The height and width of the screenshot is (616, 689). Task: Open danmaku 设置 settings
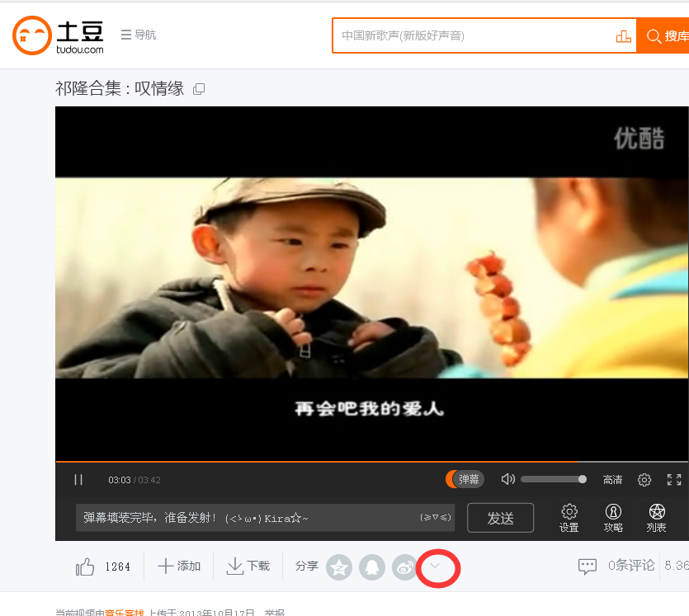pyautogui.click(x=569, y=518)
